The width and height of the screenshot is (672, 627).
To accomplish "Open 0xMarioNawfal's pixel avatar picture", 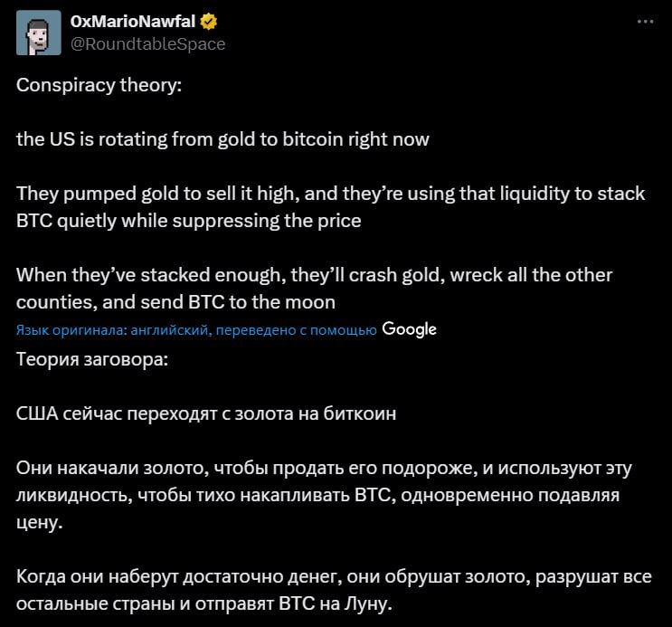I will (37, 32).
